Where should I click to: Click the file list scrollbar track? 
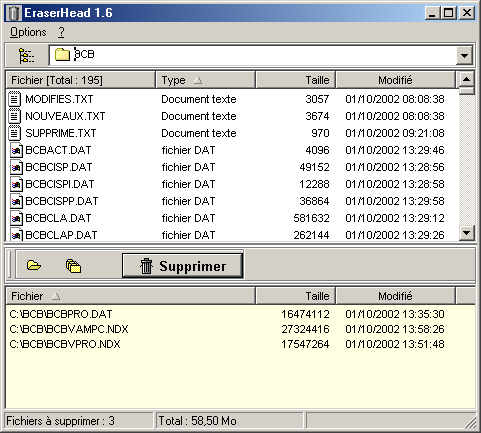pos(467,160)
